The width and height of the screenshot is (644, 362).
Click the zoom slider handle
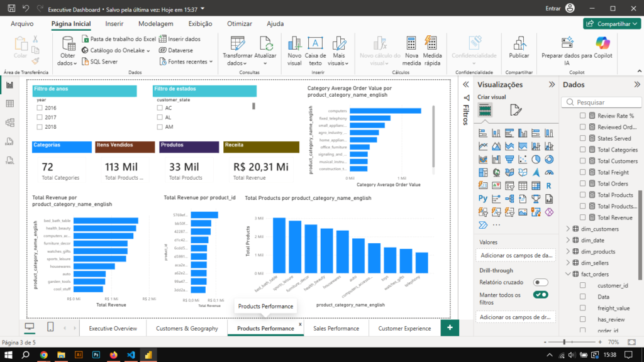pos(564,342)
